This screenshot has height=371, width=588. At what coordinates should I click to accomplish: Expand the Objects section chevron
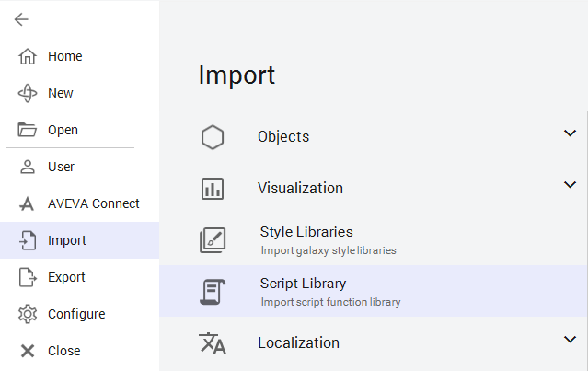point(570,133)
